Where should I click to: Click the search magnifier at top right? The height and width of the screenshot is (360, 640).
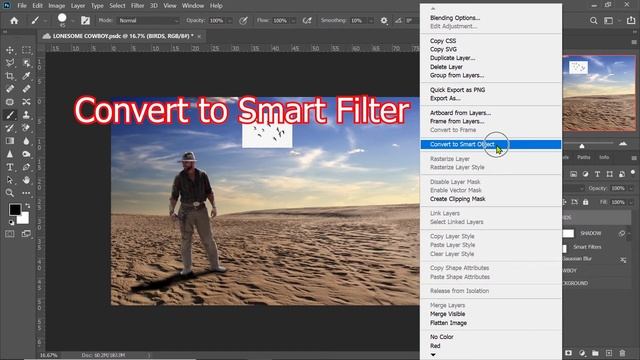point(593,20)
